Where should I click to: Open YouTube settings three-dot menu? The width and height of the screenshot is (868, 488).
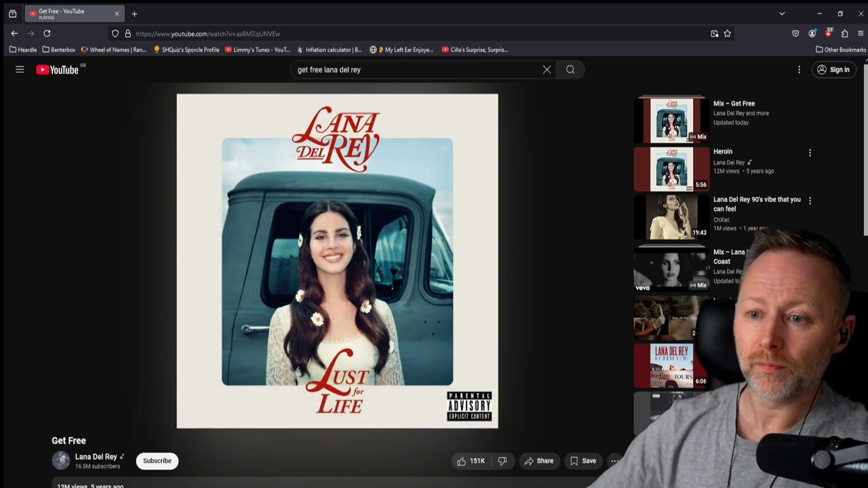point(799,70)
